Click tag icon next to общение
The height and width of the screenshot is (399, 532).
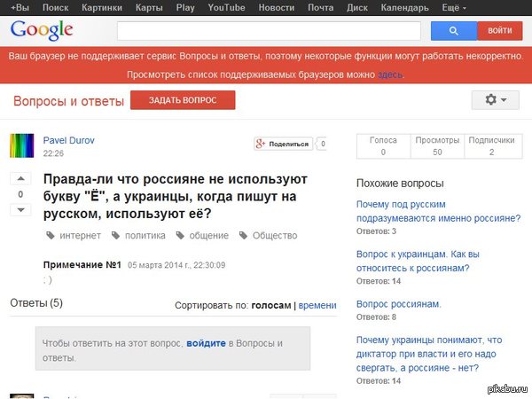180,236
